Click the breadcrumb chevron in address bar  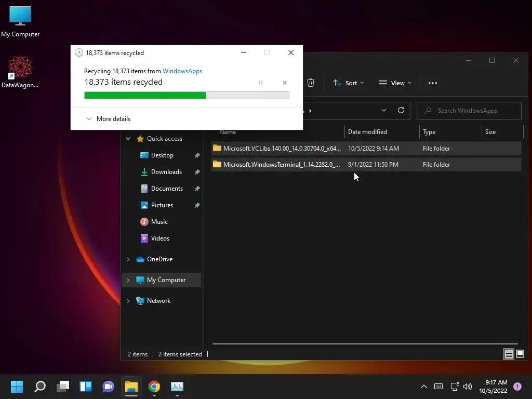point(310,111)
